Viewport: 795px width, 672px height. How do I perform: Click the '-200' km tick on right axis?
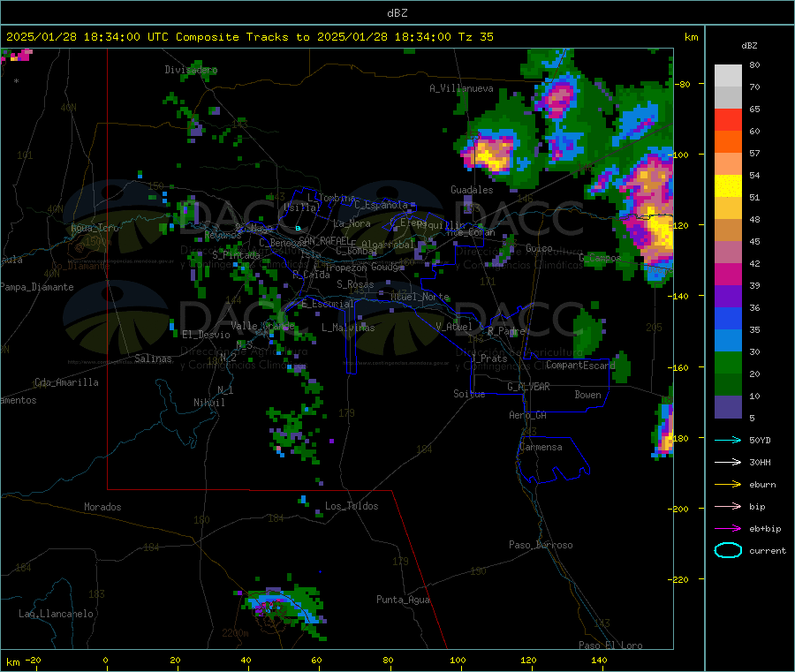pyautogui.click(x=679, y=509)
